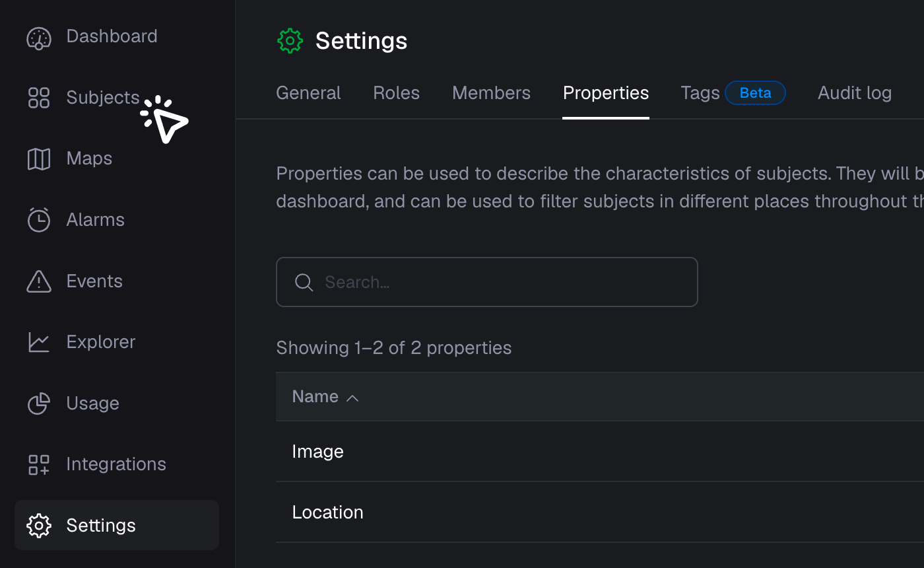Select Usage label in the sidebar

tap(92, 403)
